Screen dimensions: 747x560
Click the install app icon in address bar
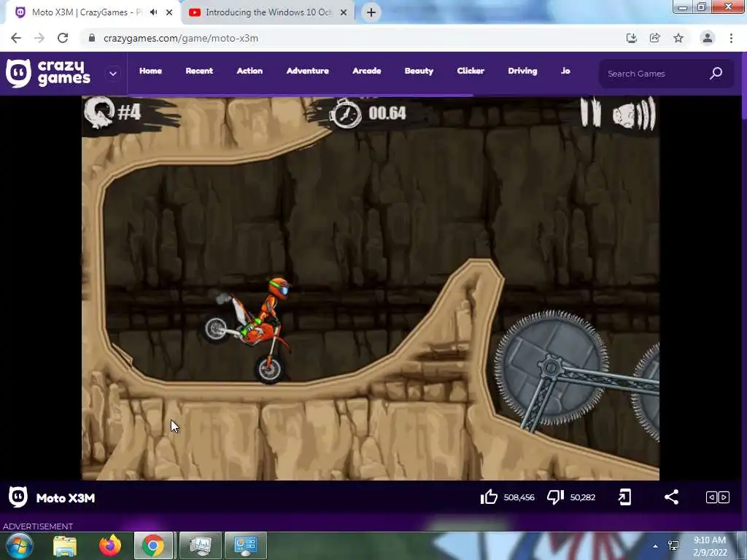pyautogui.click(x=631, y=38)
